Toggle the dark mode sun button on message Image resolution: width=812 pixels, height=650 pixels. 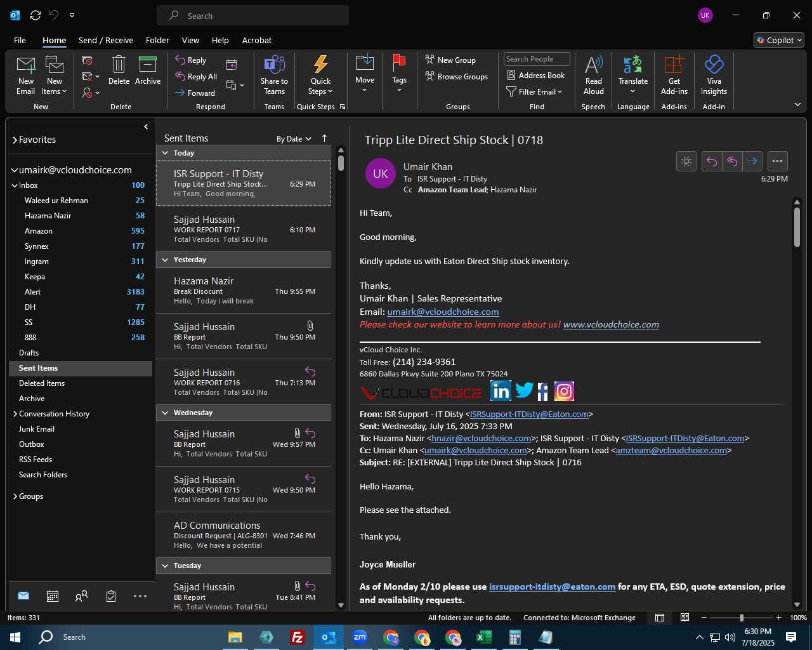[x=686, y=161]
